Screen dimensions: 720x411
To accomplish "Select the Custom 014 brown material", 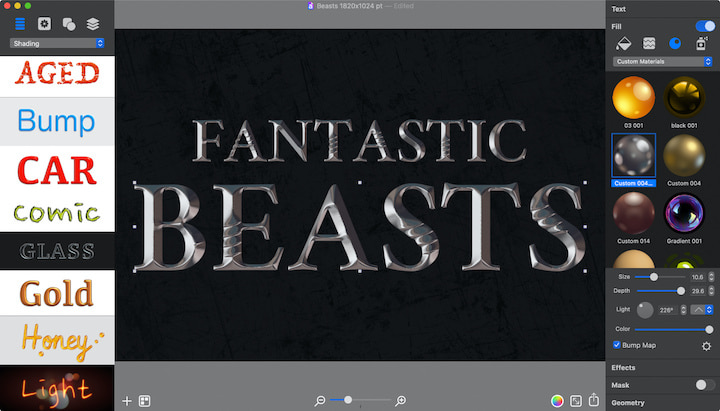I will pos(634,214).
